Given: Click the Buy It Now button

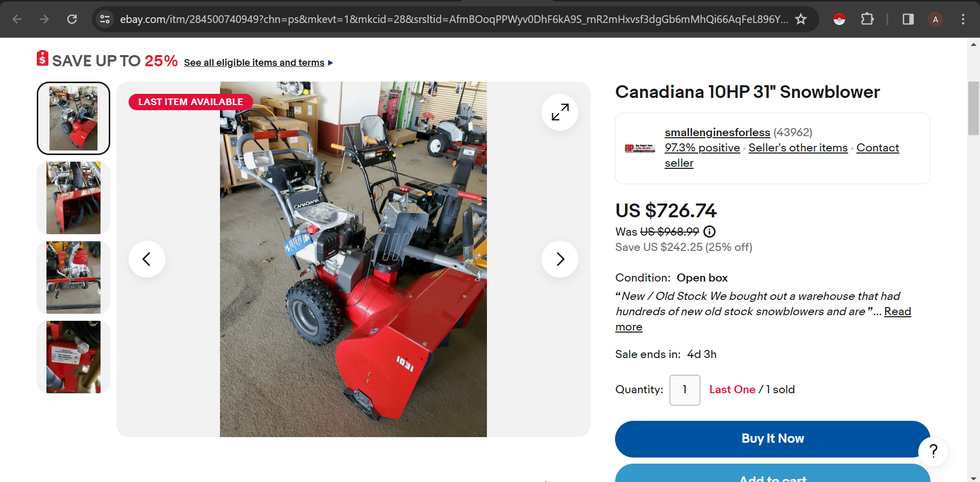Looking at the screenshot, I should (773, 439).
